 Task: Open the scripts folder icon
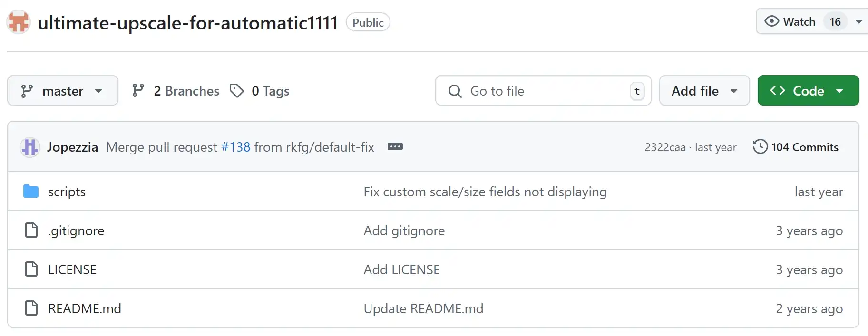pos(31,191)
